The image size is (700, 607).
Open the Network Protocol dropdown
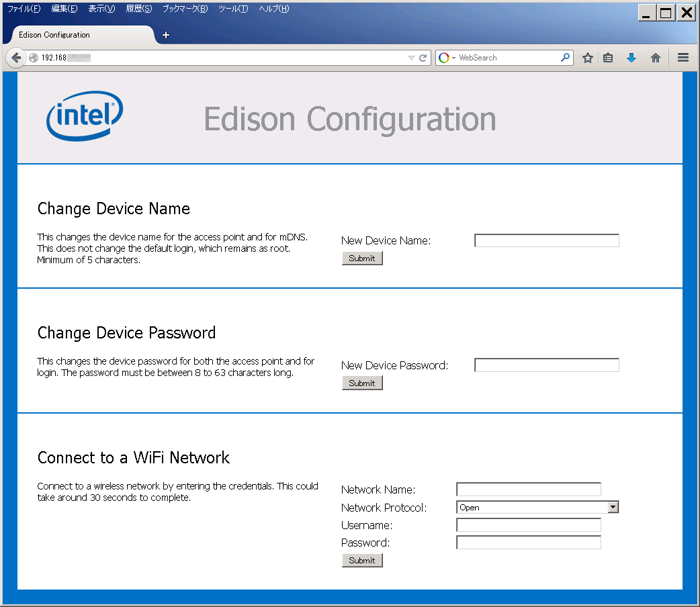(537, 507)
